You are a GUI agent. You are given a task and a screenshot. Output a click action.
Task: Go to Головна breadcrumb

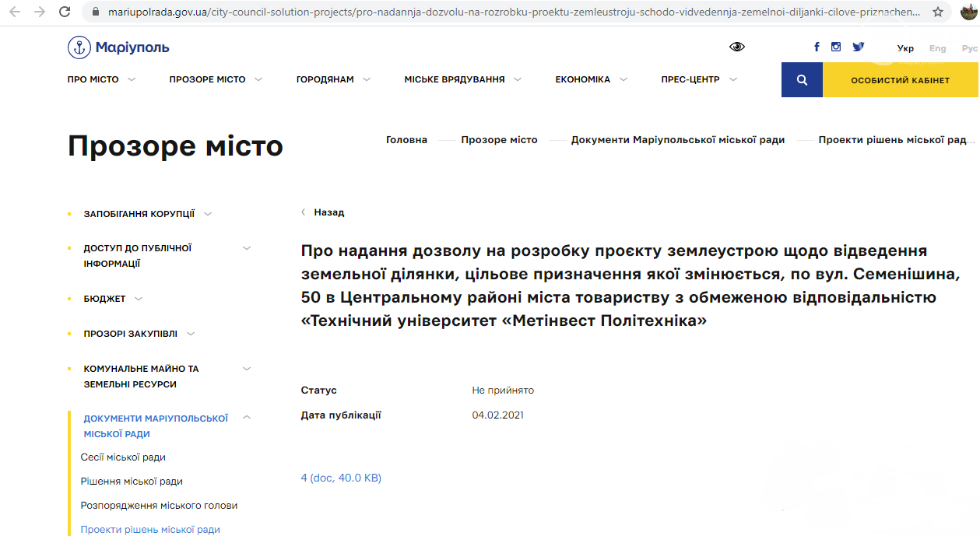coord(406,140)
